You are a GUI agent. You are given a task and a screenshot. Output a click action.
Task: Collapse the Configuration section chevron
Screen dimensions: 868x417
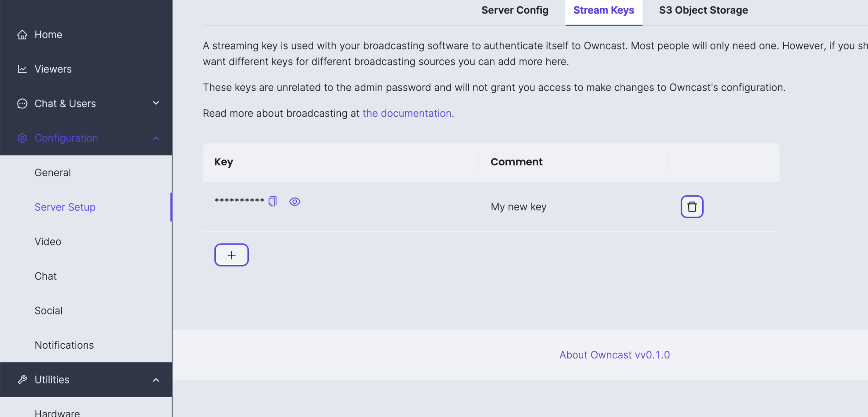[x=156, y=139]
